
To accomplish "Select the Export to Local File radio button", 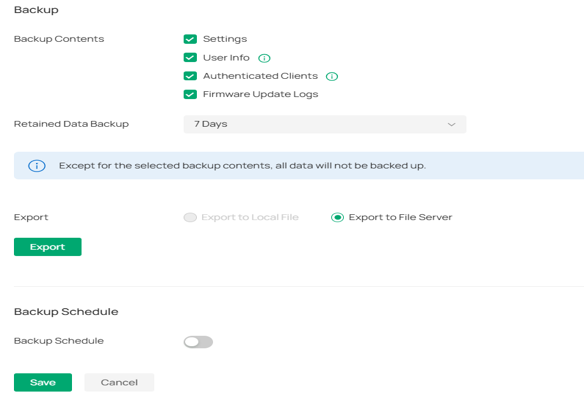I will click(190, 217).
